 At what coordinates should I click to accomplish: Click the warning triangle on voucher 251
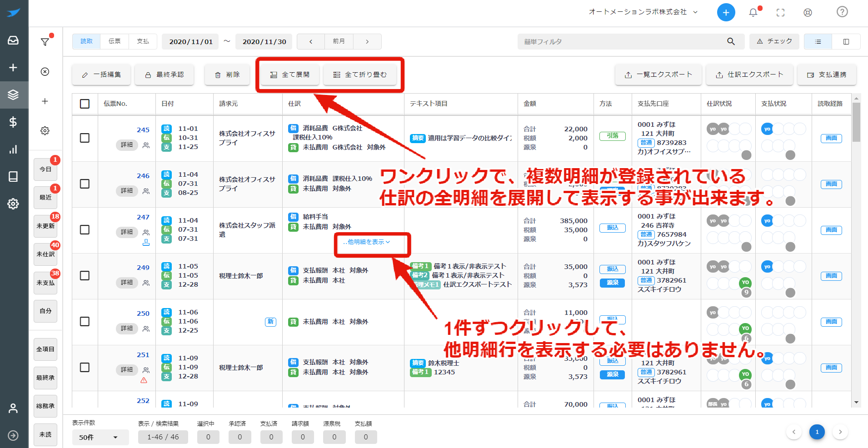pos(144,380)
